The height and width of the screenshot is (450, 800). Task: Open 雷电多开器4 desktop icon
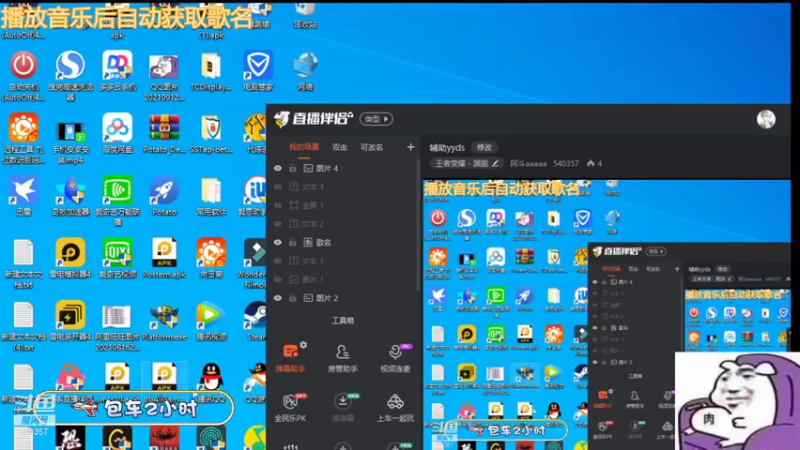pos(70,321)
